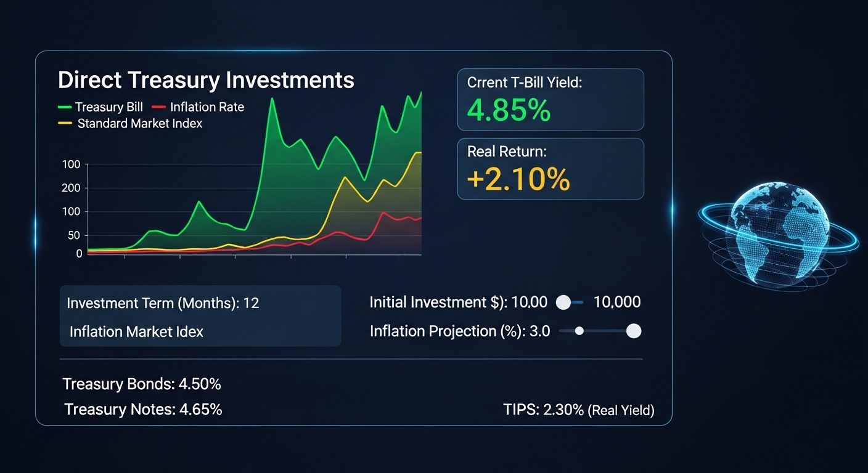This screenshot has height=473, width=868.
Task: Click the 10,000 maximum investment value
Action: coord(616,302)
